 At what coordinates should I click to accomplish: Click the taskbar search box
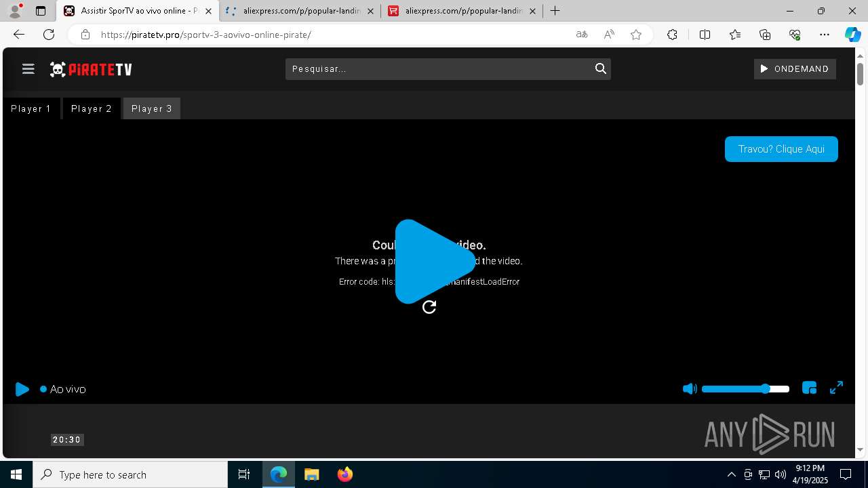[x=130, y=474]
